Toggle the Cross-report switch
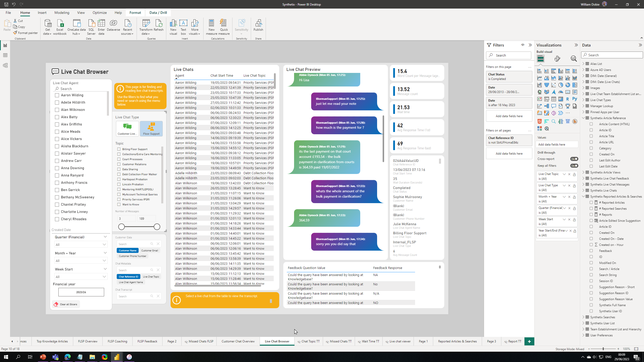 (574, 159)
